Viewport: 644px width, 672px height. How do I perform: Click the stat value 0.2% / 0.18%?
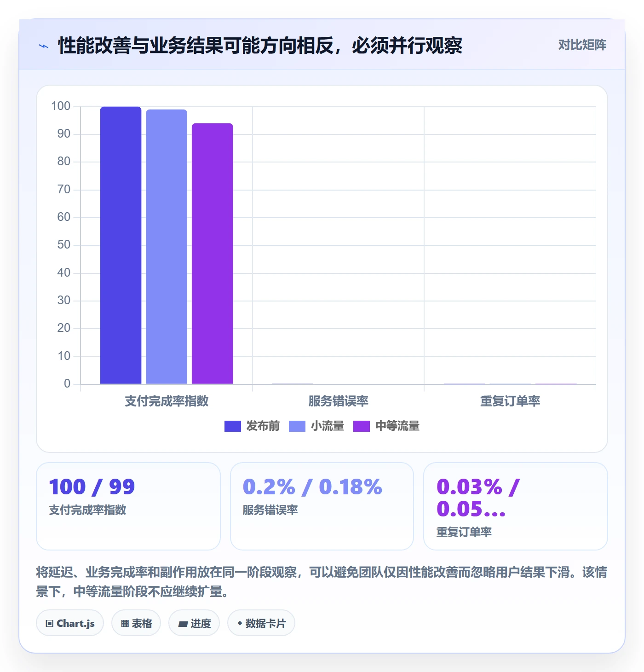(312, 487)
